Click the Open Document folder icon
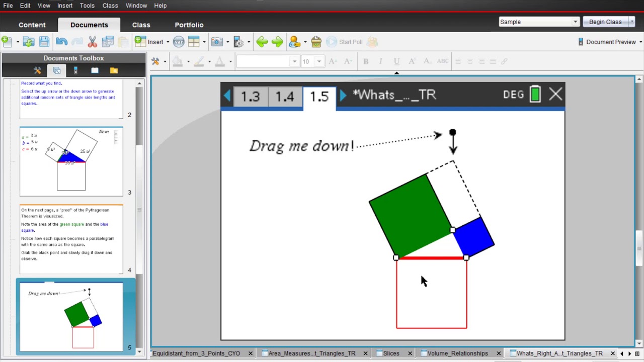 [x=29, y=42]
